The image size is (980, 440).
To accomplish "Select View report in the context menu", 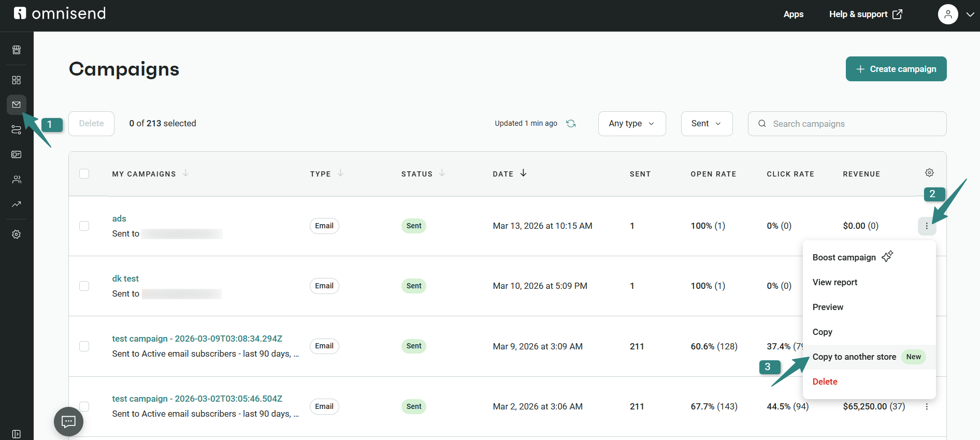I will (834, 283).
